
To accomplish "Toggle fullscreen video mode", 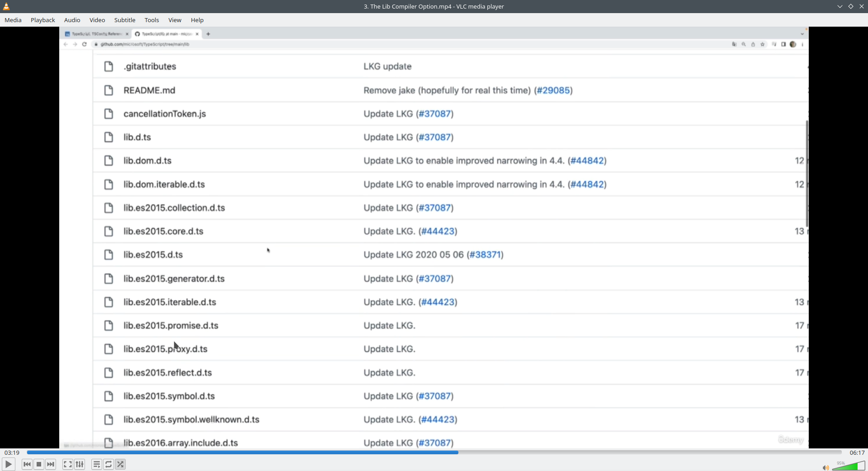I will pyautogui.click(x=67, y=464).
